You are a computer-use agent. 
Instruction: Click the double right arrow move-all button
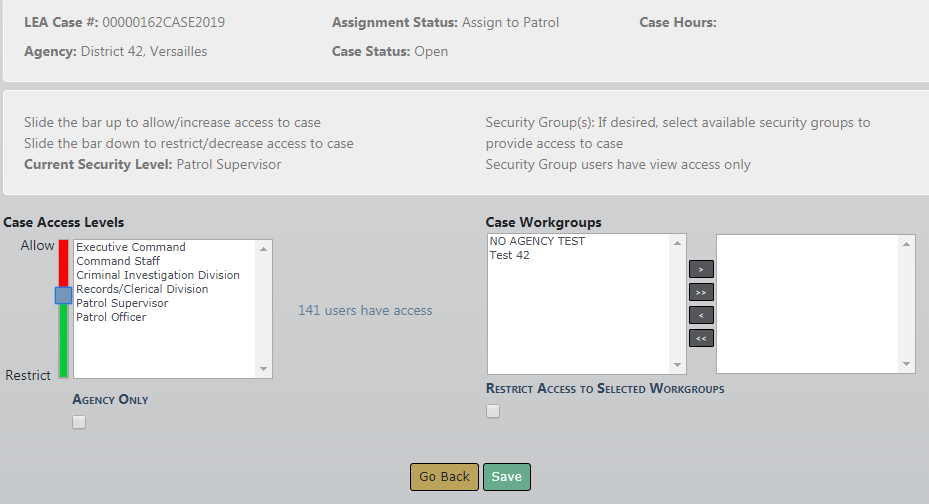pos(701,292)
